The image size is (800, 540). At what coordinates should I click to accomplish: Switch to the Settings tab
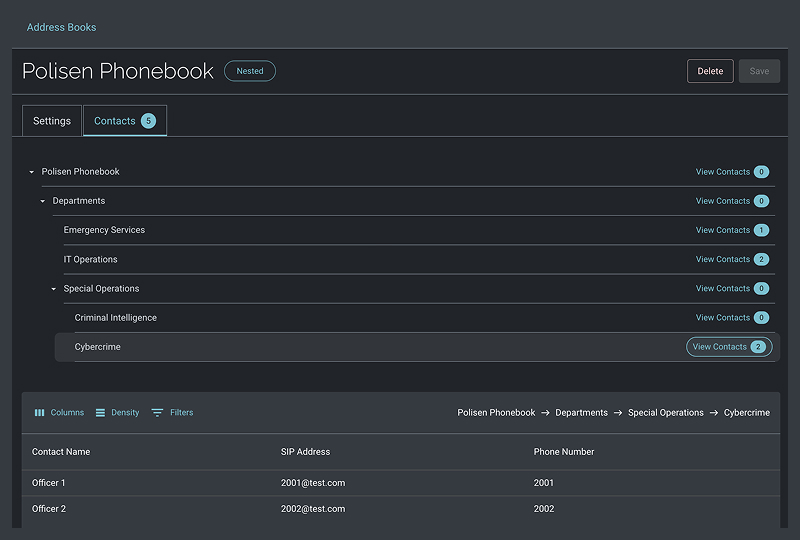point(52,121)
